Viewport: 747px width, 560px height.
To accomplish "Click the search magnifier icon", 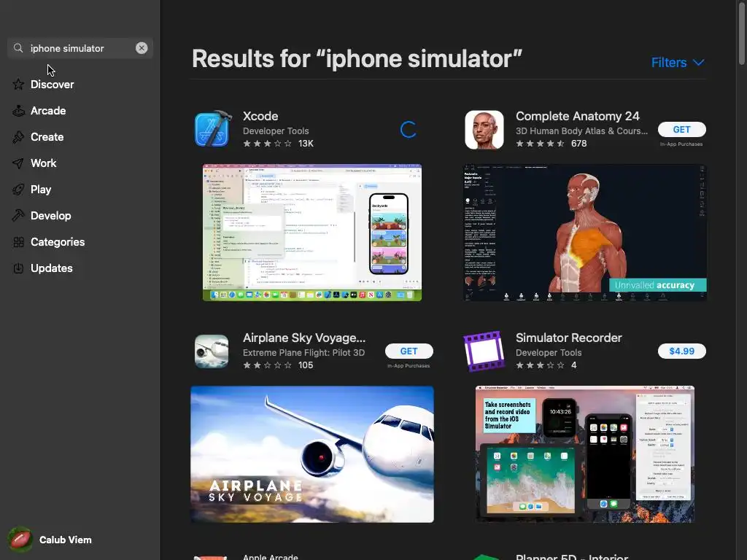I will [x=18, y=48].
